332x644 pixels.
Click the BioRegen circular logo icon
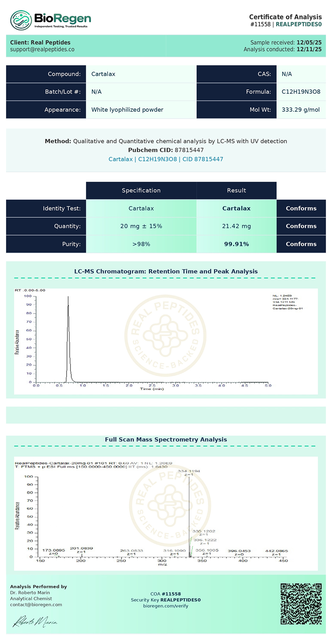pos(21,20)
